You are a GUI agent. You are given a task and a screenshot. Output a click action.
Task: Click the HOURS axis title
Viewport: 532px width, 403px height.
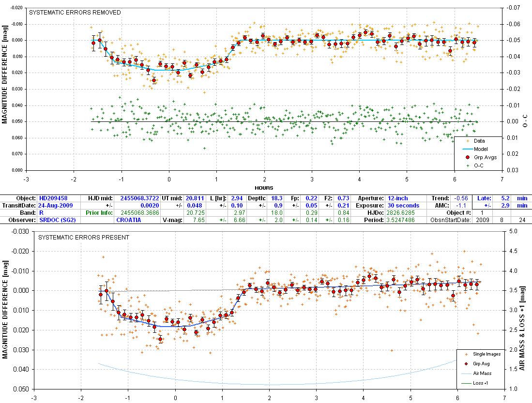click(264, 188)
